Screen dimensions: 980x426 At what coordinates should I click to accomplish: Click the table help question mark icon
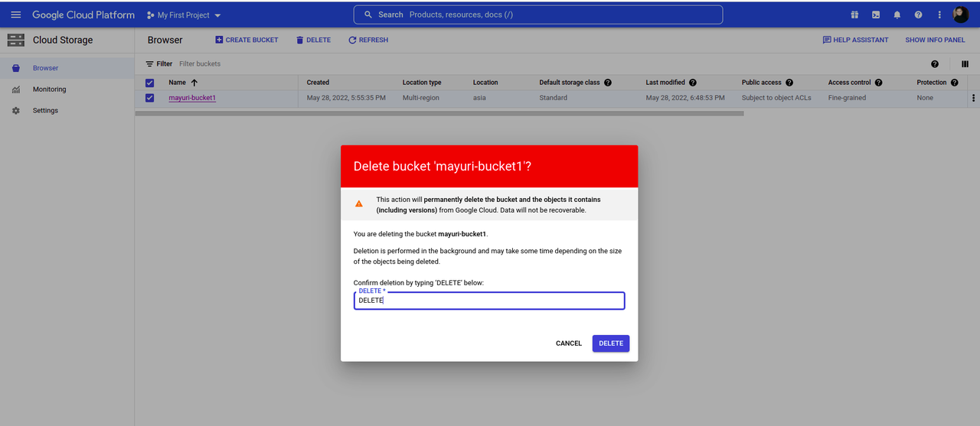(x=935, y=64)
